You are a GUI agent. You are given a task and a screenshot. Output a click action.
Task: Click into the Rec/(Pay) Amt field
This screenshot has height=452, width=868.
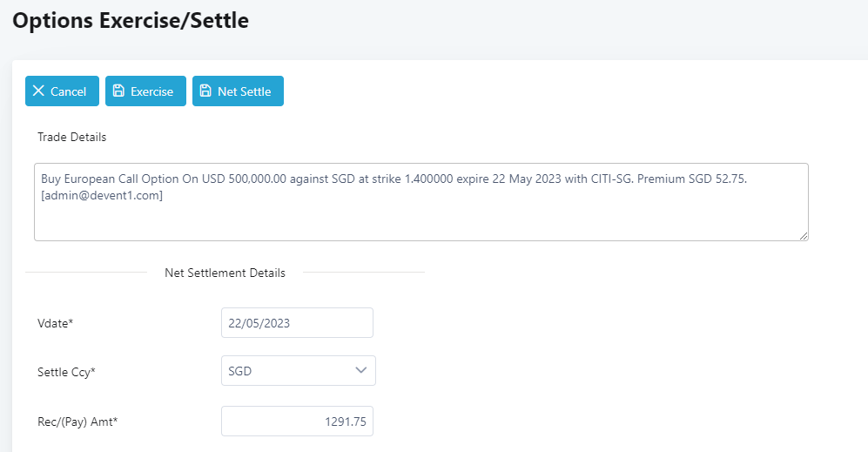(297, 421)
